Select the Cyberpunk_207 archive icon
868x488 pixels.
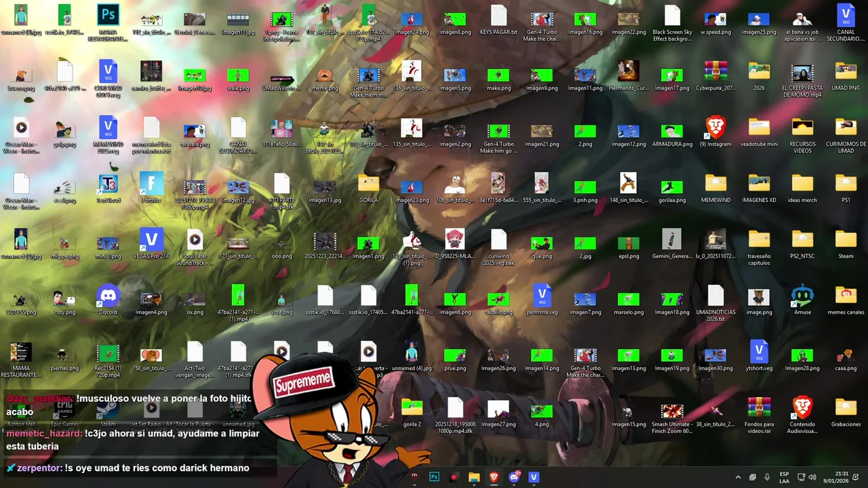click(715, 75)
